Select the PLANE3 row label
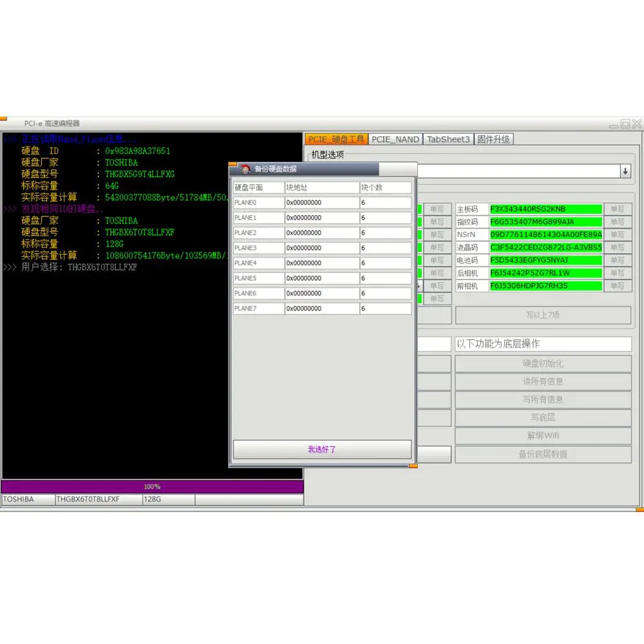644x644 pixels. click(x=259, y=248)
